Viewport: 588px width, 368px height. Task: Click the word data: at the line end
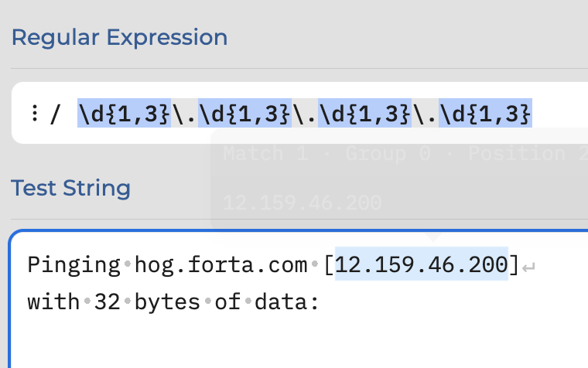287,302
